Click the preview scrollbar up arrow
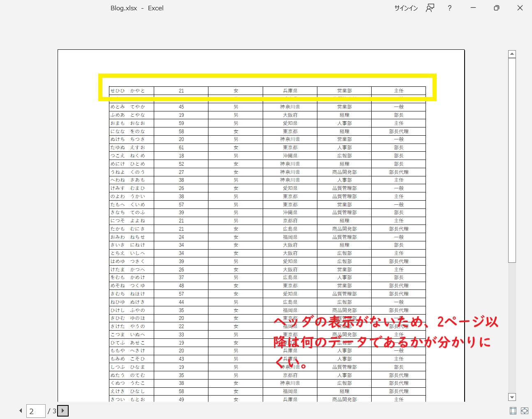The height and width of the screenshot is (419, 532). [x=512, y=54]
